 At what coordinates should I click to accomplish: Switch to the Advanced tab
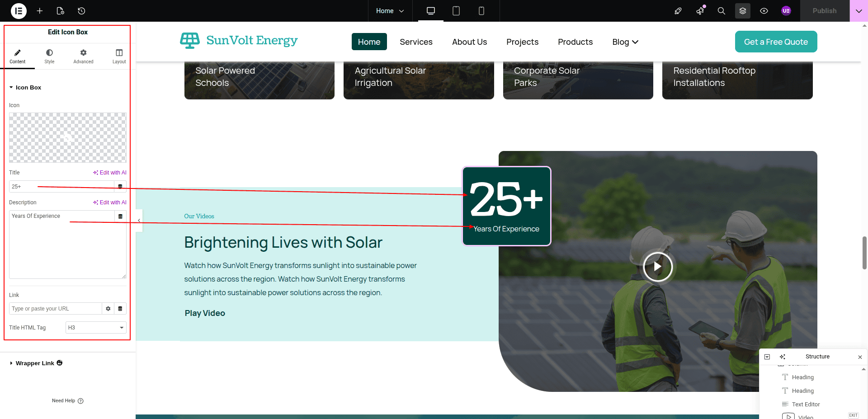pos(83,56)
